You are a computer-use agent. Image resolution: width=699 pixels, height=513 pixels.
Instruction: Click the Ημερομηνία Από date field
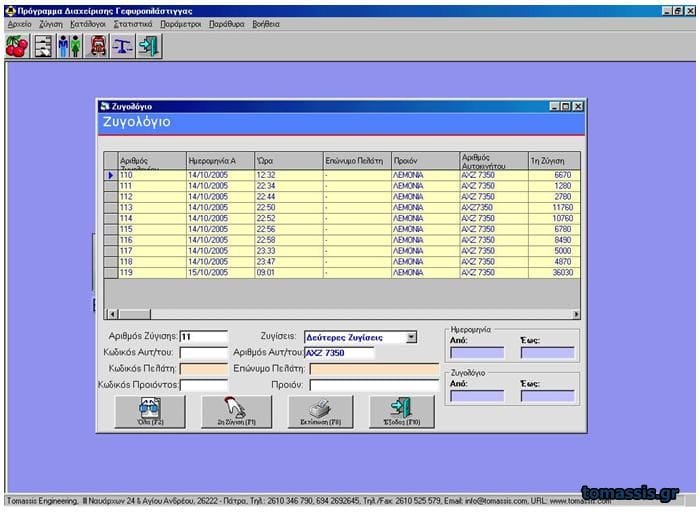477,352
